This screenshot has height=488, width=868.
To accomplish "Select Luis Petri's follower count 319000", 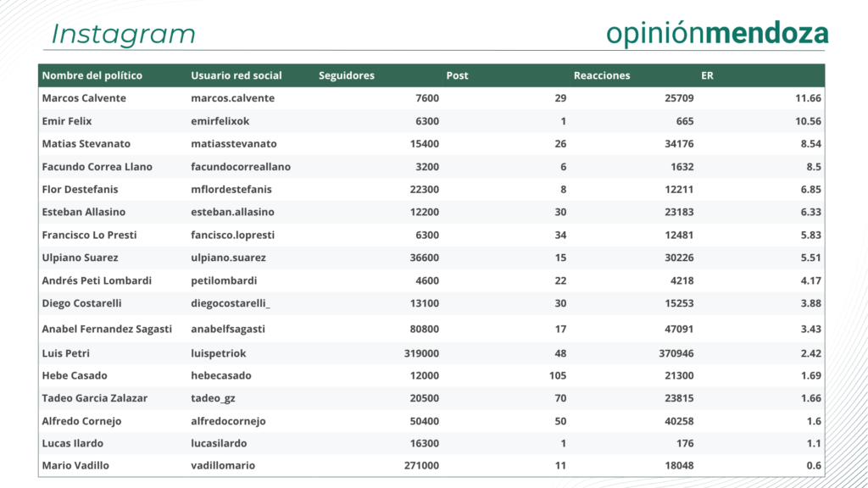I will pos(419,352).
